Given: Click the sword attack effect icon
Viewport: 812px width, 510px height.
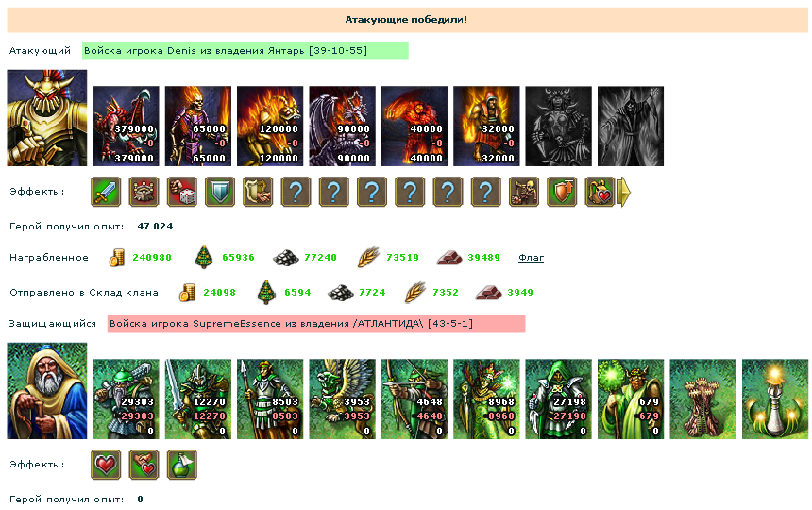Looking at the screenshot, I should [106, 192].
